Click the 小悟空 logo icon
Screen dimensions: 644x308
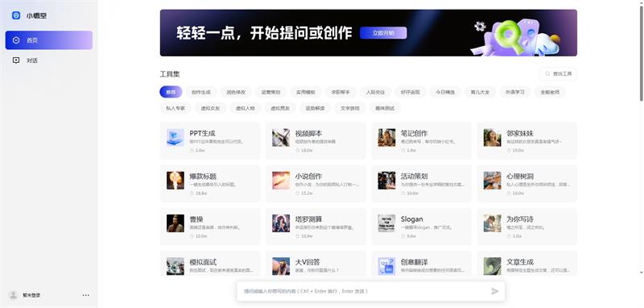(16, 15)
